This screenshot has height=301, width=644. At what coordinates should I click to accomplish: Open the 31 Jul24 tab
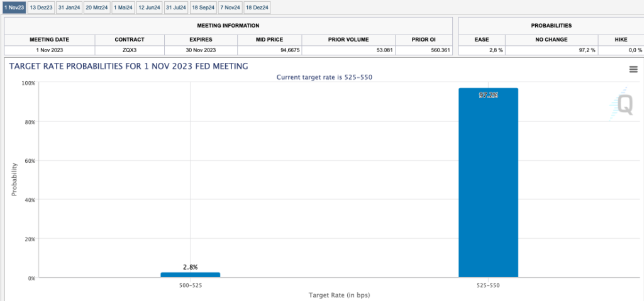pos(176,8)
